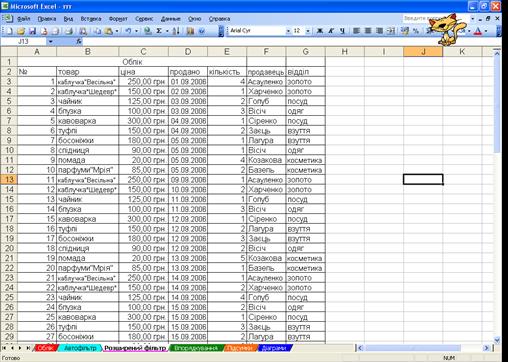Click the formula bar input field
Viewport: 508px width, 362px height.
260,42
